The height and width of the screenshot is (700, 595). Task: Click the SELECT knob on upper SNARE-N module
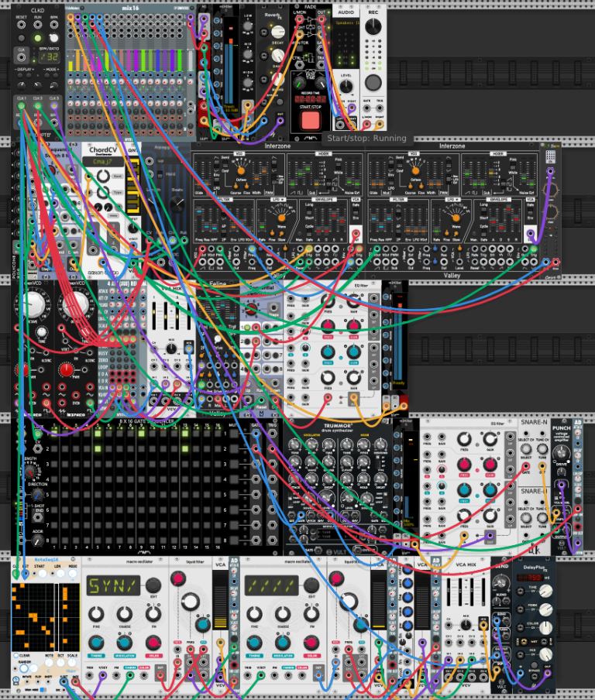coord(526,448)
